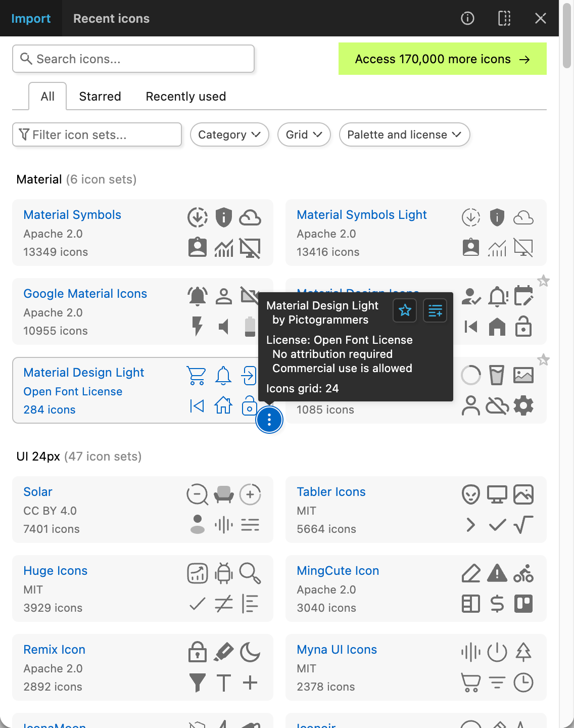Open options via the blue three-dot button

point(269,420)
